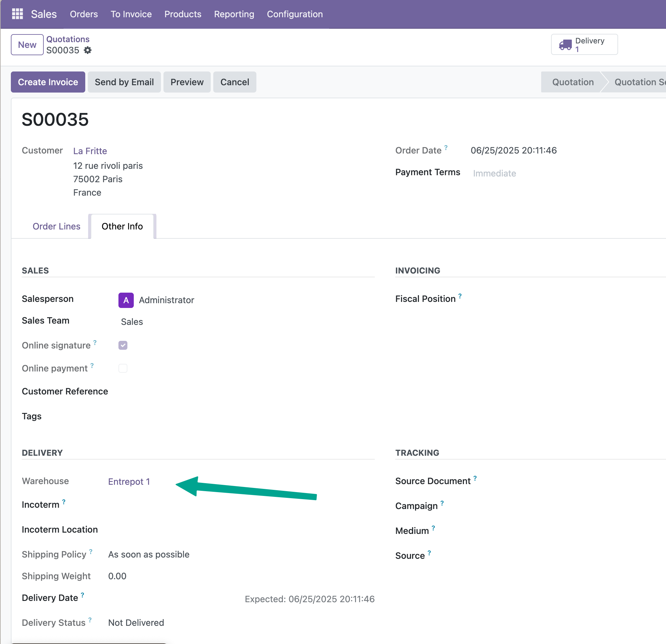Click the Create Invoice button
Image resolution: width=666 pixels, height=644 pixels.
(48, 82)
